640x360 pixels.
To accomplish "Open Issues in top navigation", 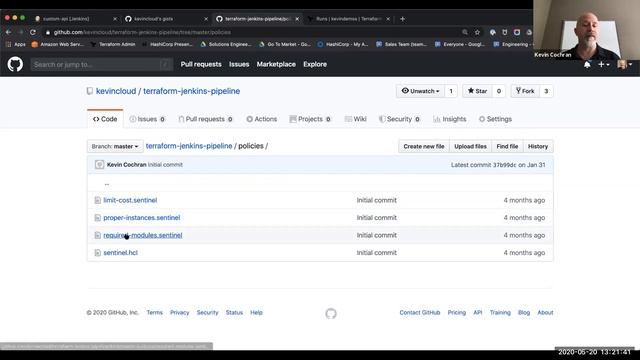I will pos(239,64).
